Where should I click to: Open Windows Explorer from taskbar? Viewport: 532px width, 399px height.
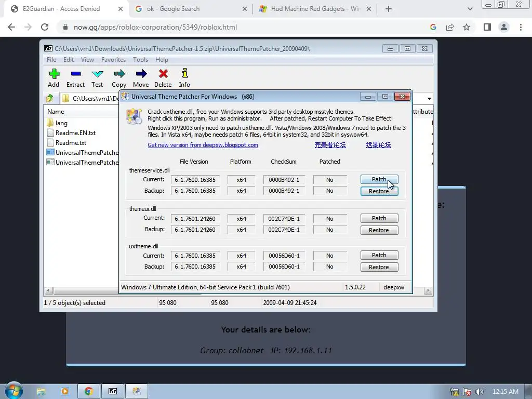41,392
